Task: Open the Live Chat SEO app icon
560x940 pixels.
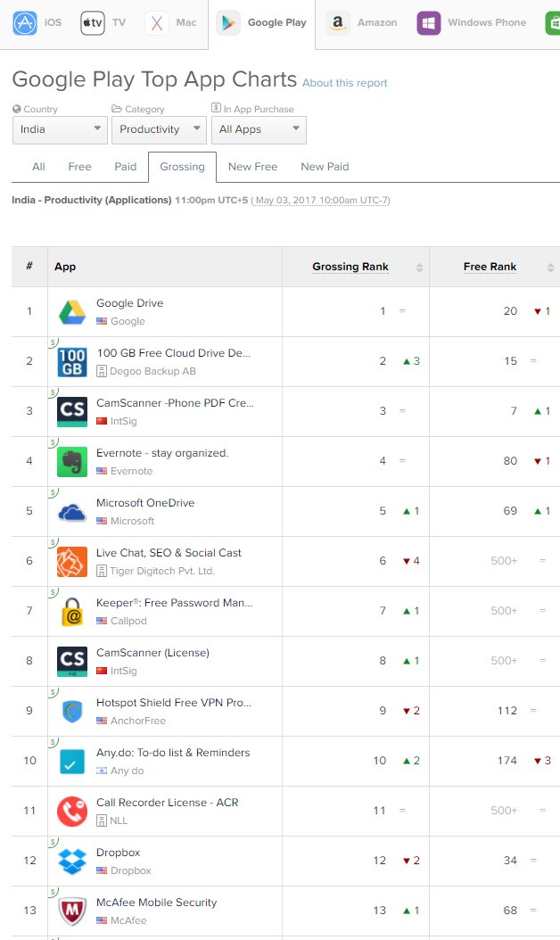Action: click(72, 561)
